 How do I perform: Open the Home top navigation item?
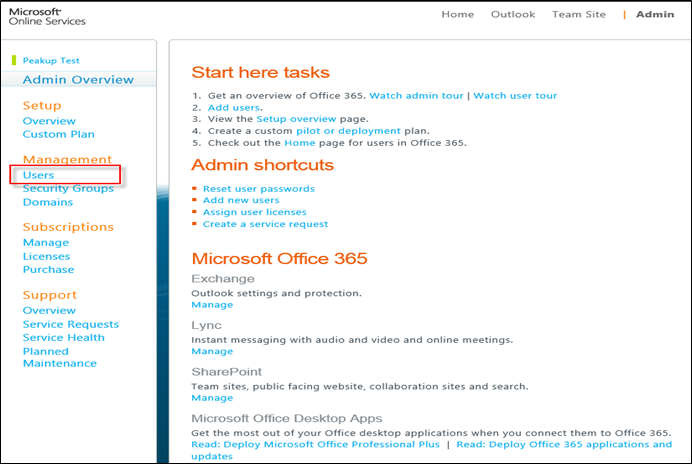(x=458, y=15)
